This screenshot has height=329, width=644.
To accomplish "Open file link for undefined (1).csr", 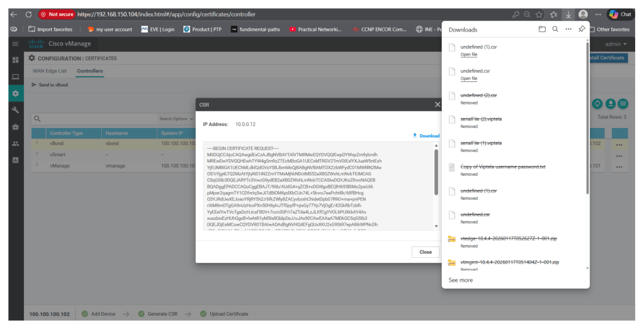I will [469, 55].
